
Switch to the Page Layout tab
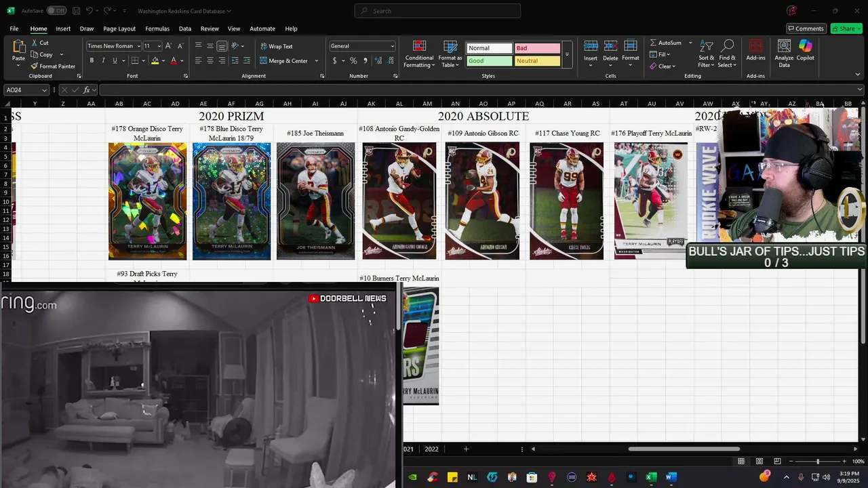click(x=119, y=28)
